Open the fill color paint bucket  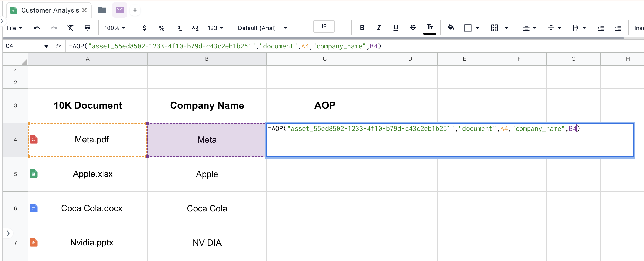451,27
